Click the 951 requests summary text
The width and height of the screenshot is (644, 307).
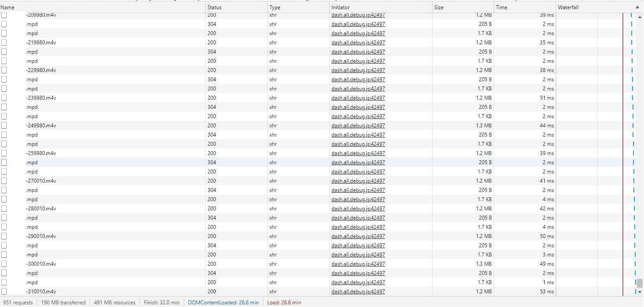18,302
